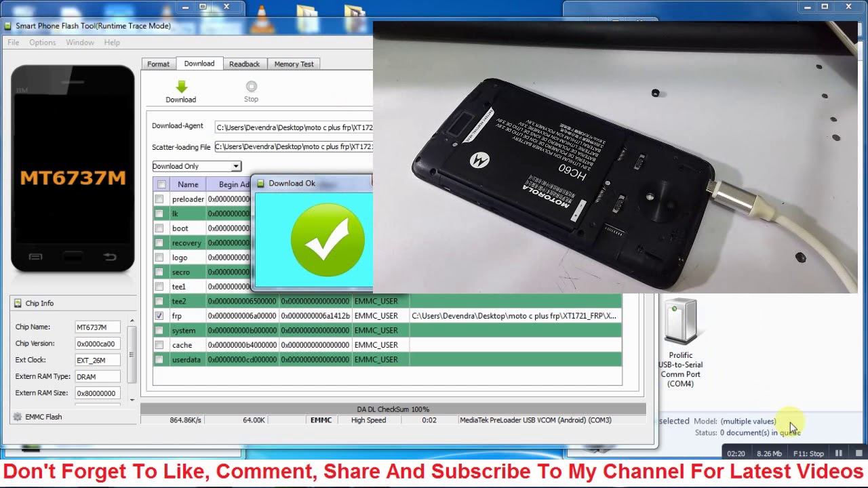Click the pause icon on the screen recorder bar
Image resolution: width=868 pixels, height=488 pixels.
pos(839,453)
